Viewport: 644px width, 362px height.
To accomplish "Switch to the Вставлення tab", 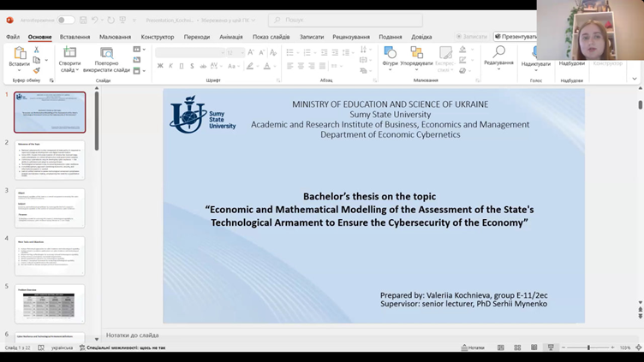I will (75, 37).
